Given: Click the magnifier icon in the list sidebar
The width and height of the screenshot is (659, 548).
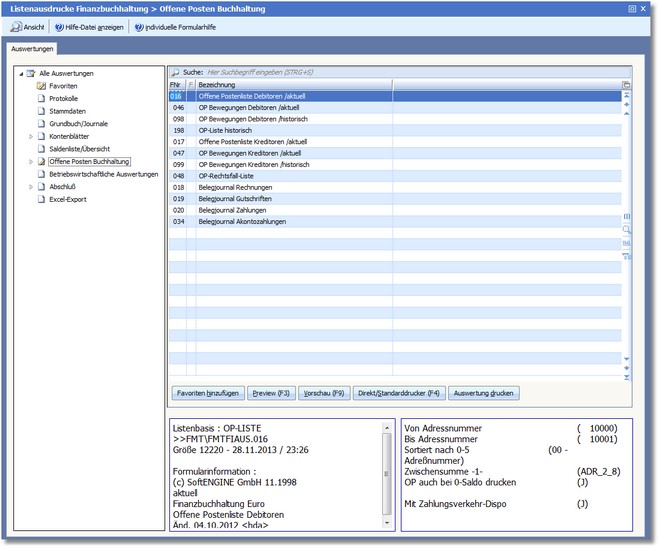Looking at the screenshot, I should pos(627,229).
